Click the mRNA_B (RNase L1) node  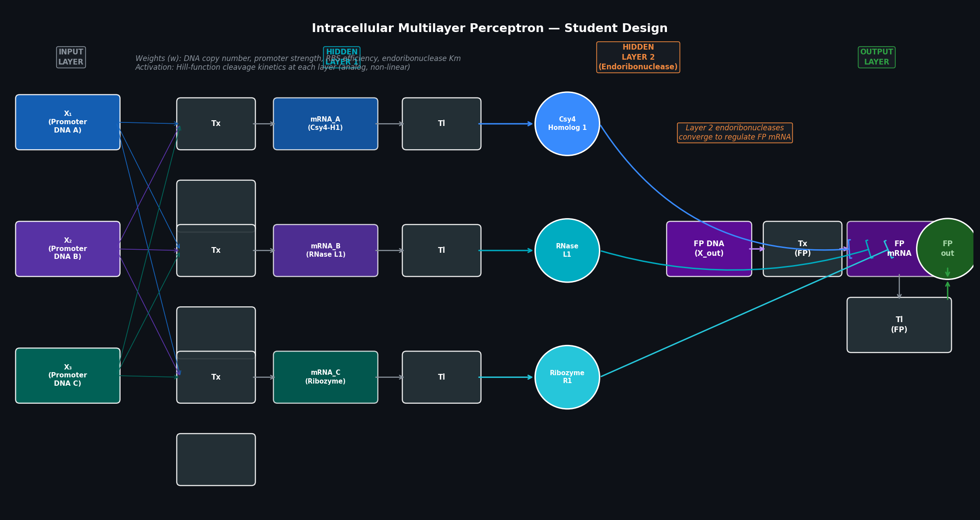pyautogui.click(x=325, y=251)
